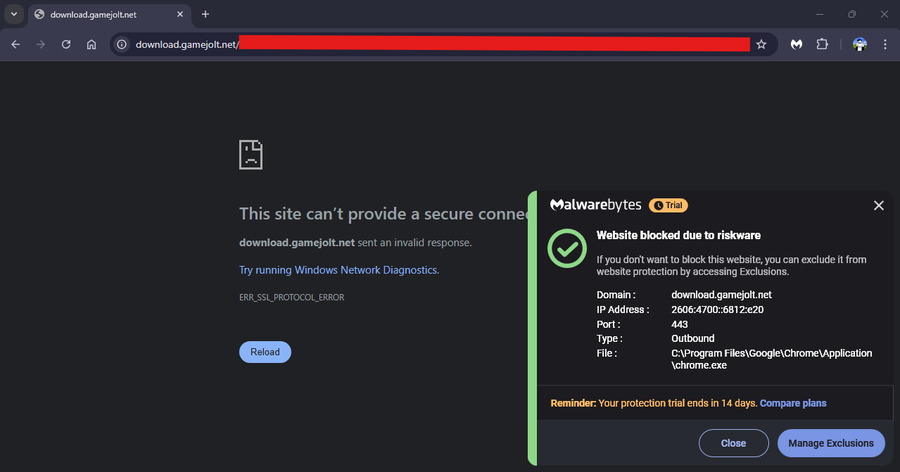The height and width of the screenshot is (472, 900).
Task: Click the green checkmark status icon
Action: pyautogui.click(x=567, y=248)
